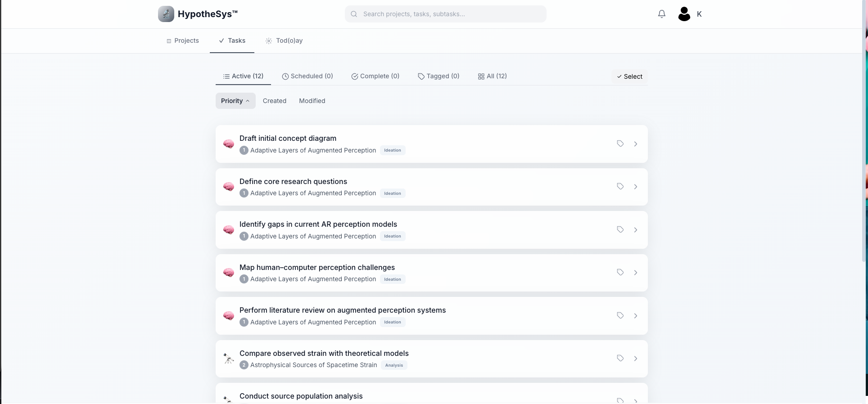868x404 pixels.
Task: Click priority 1 badge on Map human–computer task
Action: point(244,279)
